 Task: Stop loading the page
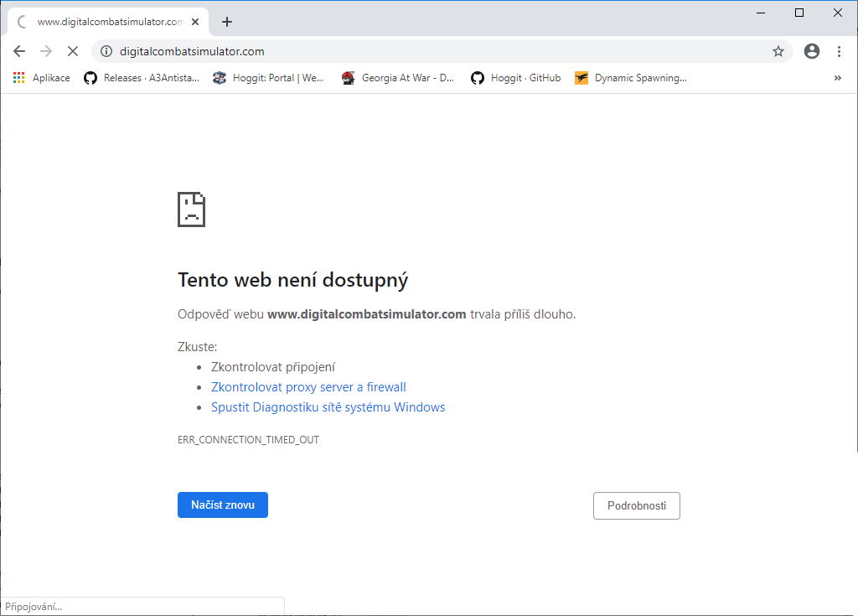73,51
